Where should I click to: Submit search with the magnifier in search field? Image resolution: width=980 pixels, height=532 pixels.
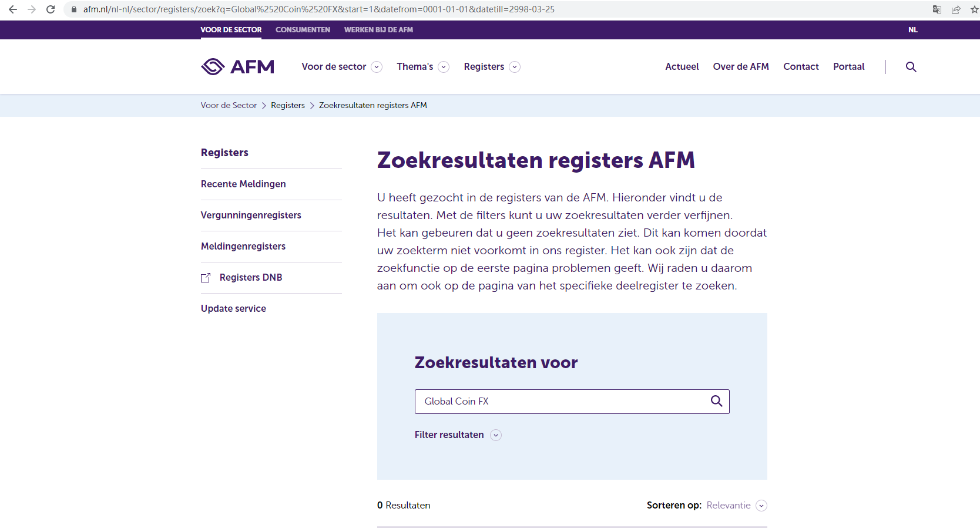716,401
